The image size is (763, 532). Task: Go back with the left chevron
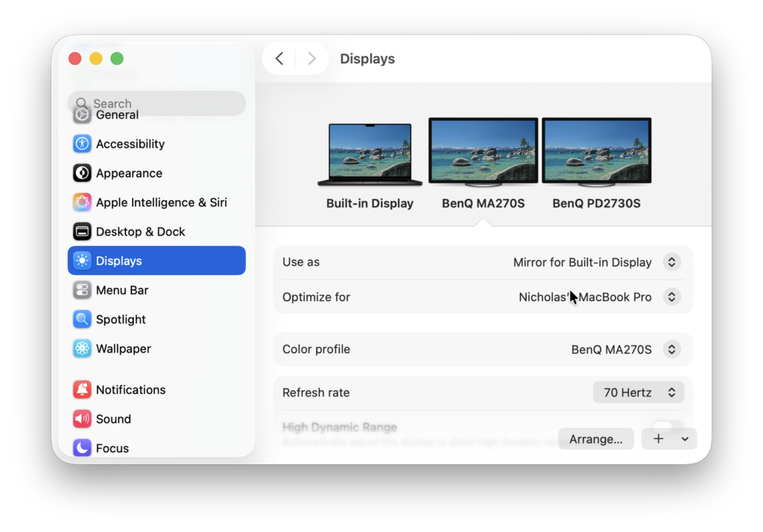pyautogui.click(x=279, y=59)
